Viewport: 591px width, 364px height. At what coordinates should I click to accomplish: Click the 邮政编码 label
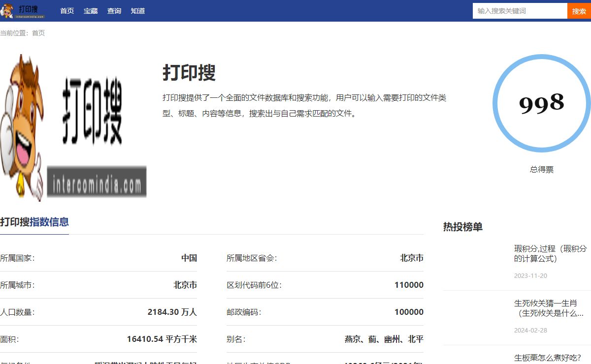coord(244,312)
